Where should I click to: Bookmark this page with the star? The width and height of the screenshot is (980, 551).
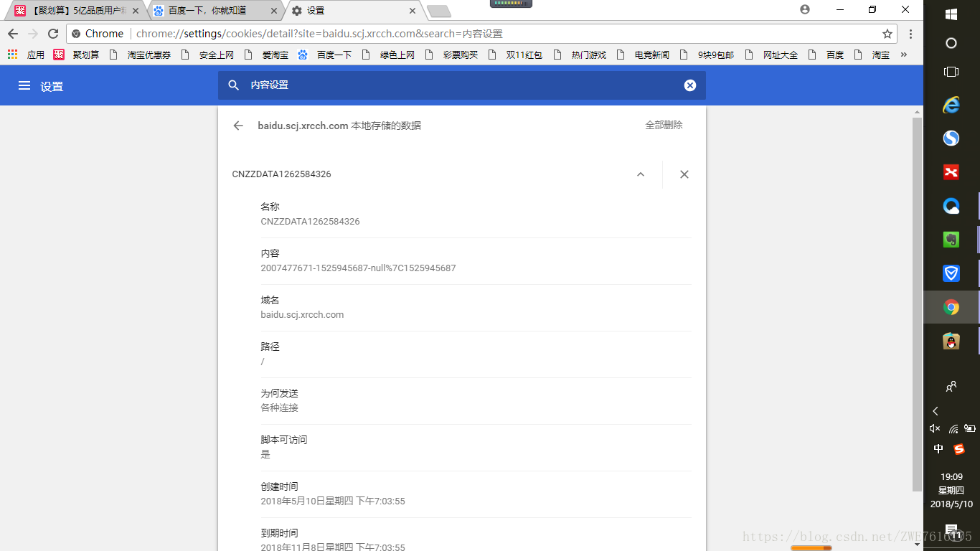887,34
